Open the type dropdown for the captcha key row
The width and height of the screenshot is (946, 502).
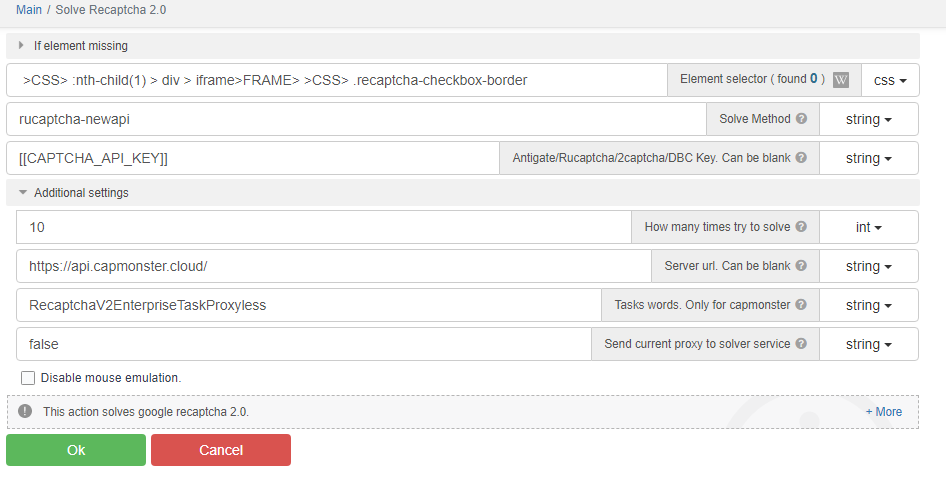pos(869,159)
